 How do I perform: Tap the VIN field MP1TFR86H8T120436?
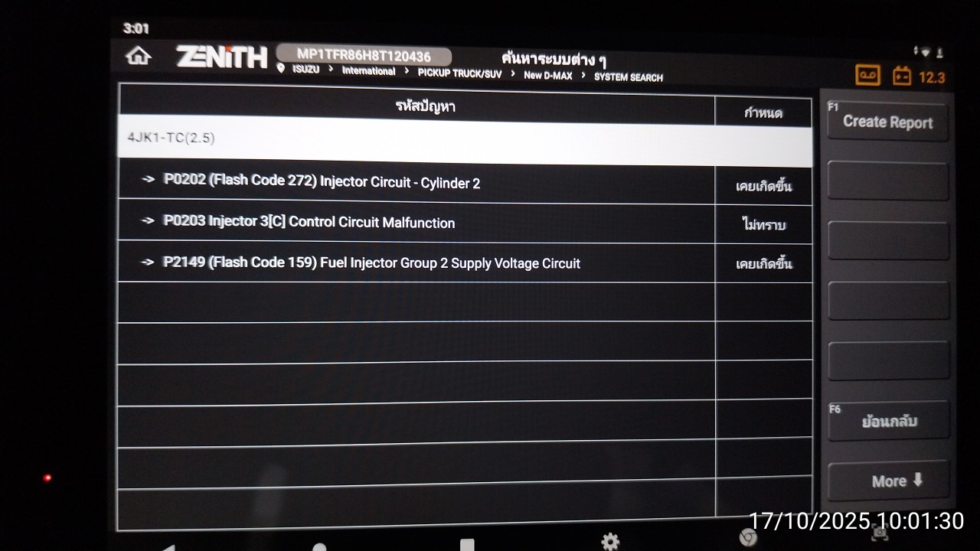(x=364, y=56)
